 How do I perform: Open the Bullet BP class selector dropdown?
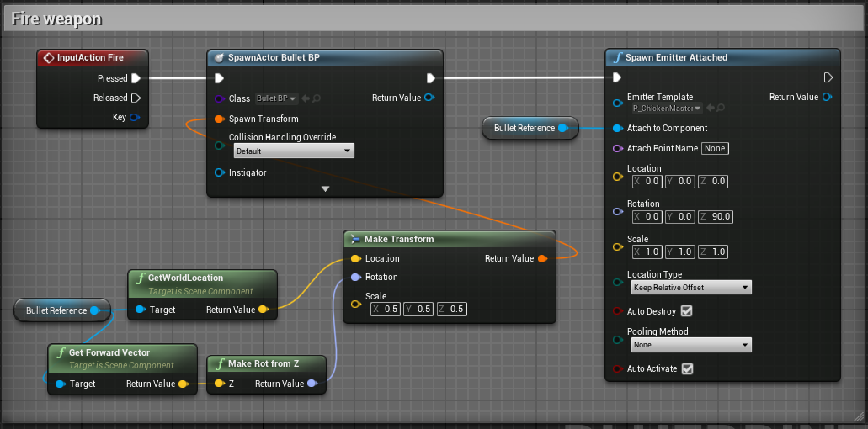(x=276, y=98)
